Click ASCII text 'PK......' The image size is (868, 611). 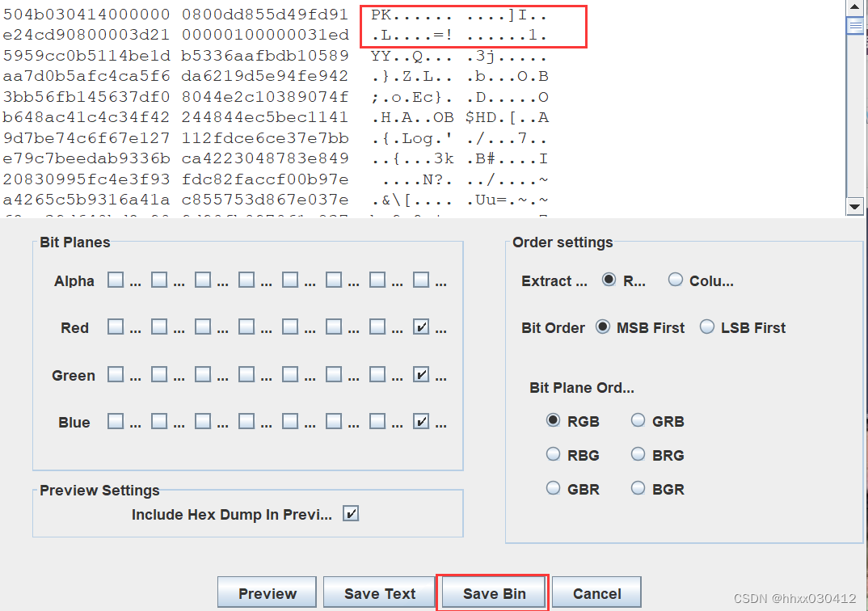[x=412, y=15]
